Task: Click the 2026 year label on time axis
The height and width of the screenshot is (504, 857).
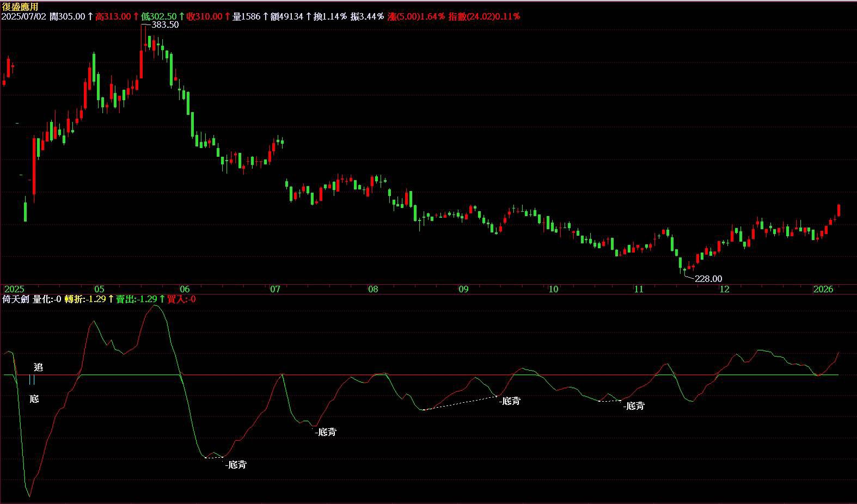Action: [x=823, y=289]
